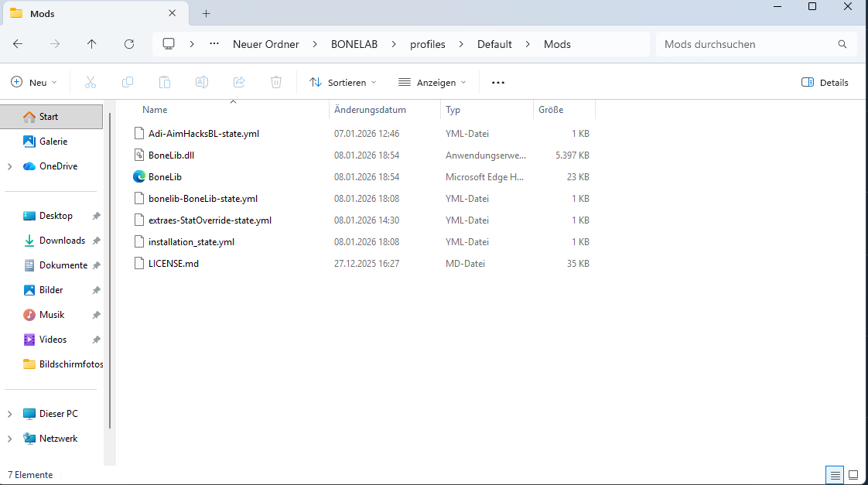Viewport: 868px width, 485px height.
Task: Click the Rename icon
Action: pyautogui.click(x=201, y=83)
